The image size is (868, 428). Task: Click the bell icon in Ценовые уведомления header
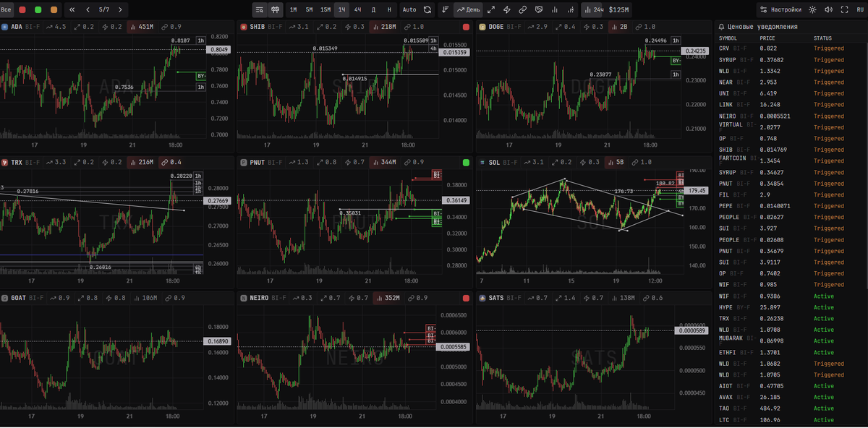tap(723, 27)
